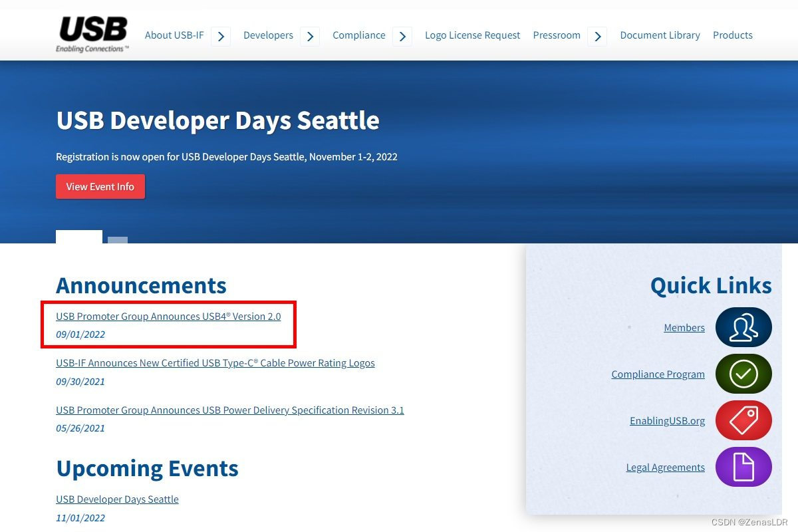Open the Products page
Screen dimensions: 798x532
point(733,35)
